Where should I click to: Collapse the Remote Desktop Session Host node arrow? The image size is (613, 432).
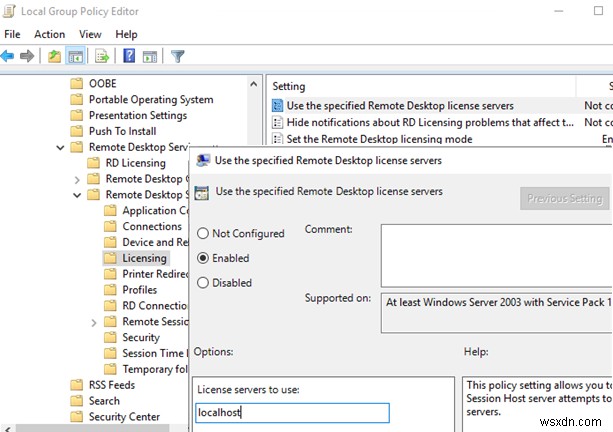pyautogui.click(x=77, y=195)
